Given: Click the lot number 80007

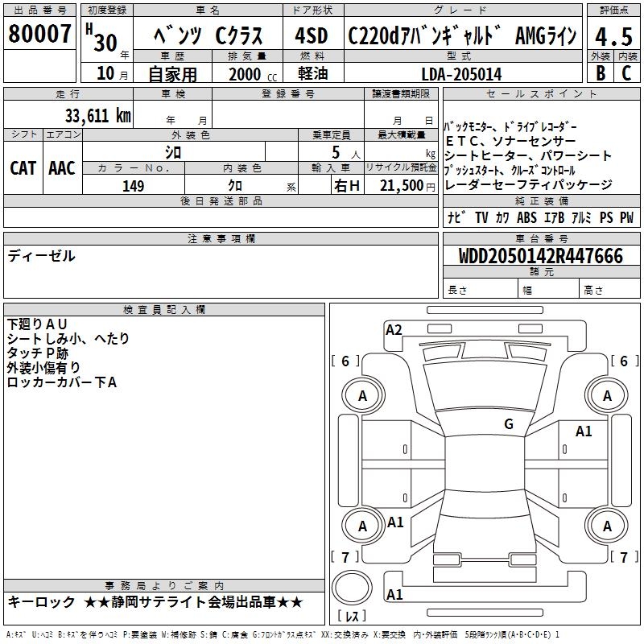Looking at the screenshot, I should pos(39,34).
